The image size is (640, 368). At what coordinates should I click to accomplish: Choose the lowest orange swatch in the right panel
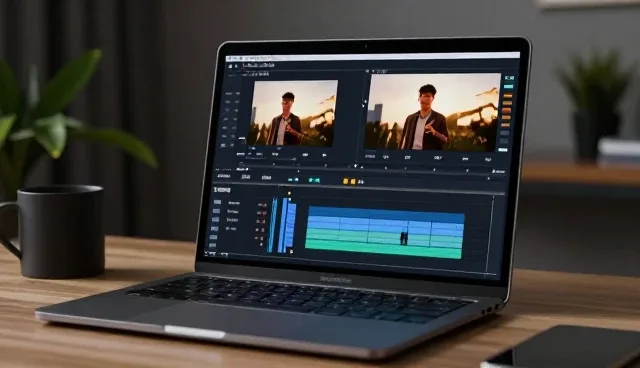click(506, 125)
